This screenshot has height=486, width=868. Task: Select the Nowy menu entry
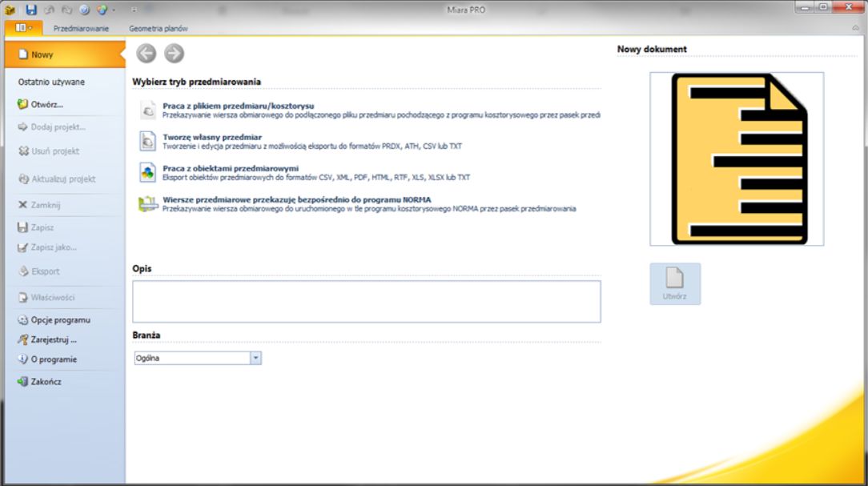(65, 54)
